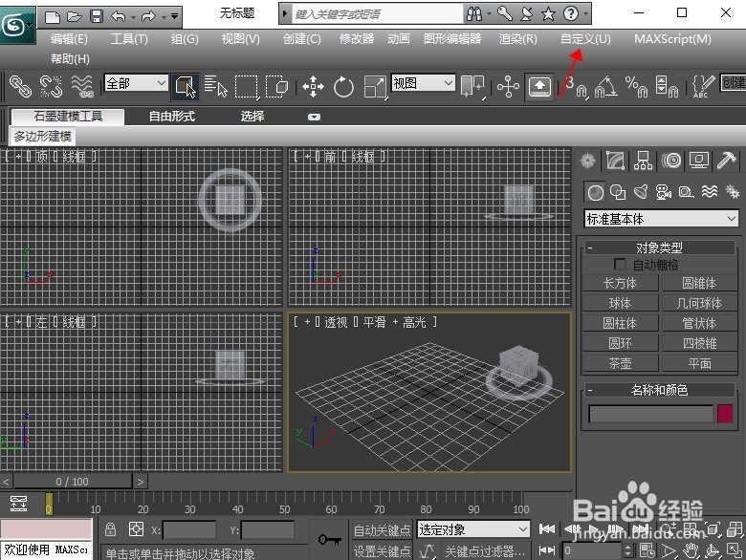Toggle keyboard shortcut override upload icon
The image size is (746, 560).
(x=539, y=87)
